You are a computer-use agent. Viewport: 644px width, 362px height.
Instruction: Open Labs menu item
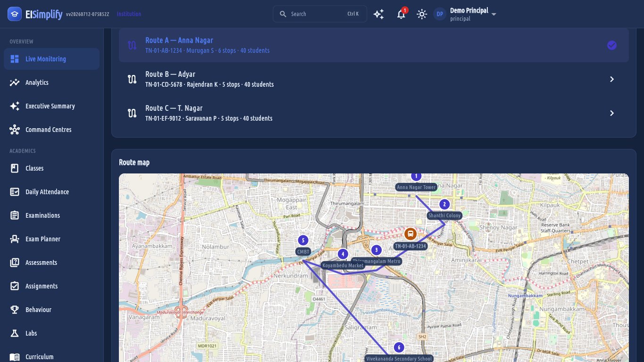(x=51, y=333)
